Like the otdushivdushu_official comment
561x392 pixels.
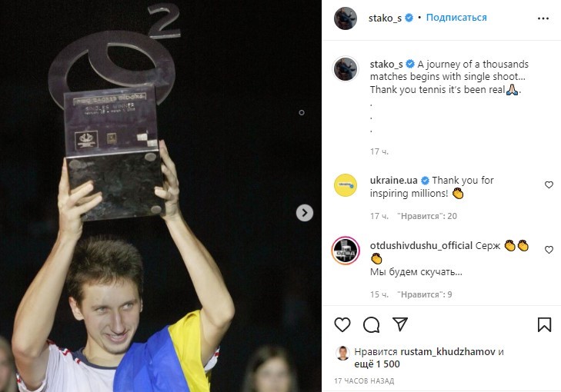pyautogui.click(x=549, y=250)
